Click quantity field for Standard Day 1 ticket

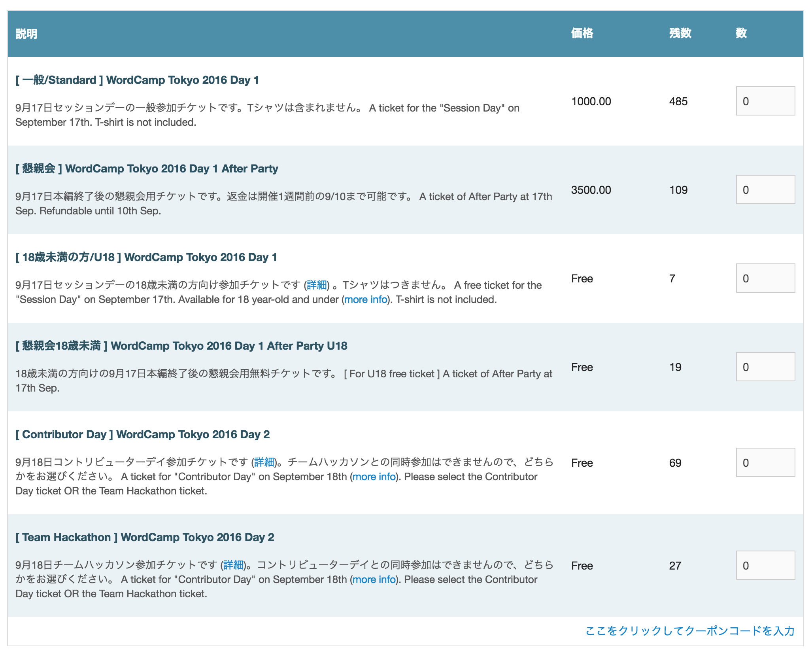(x=765, y=101)
